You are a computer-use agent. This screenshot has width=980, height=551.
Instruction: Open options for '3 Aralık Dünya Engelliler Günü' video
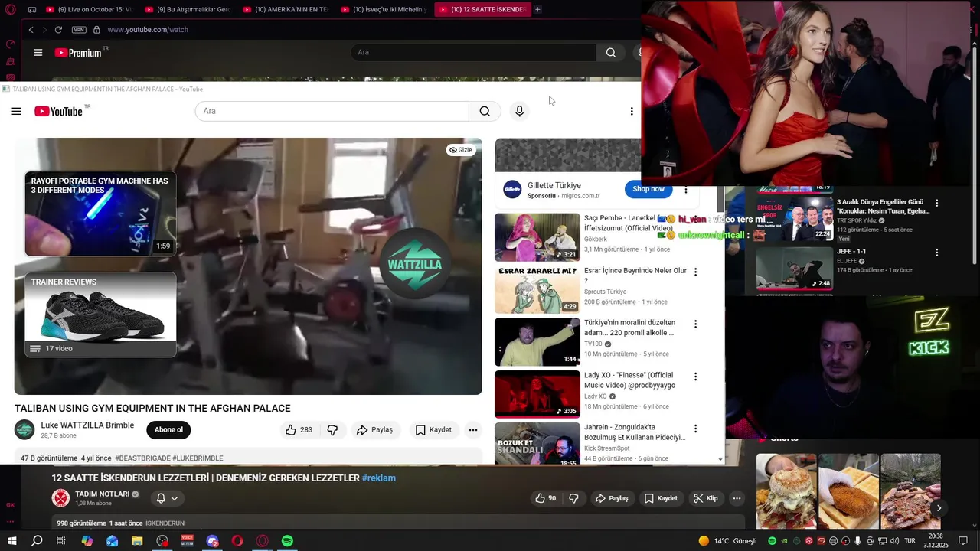pos(936,204)
